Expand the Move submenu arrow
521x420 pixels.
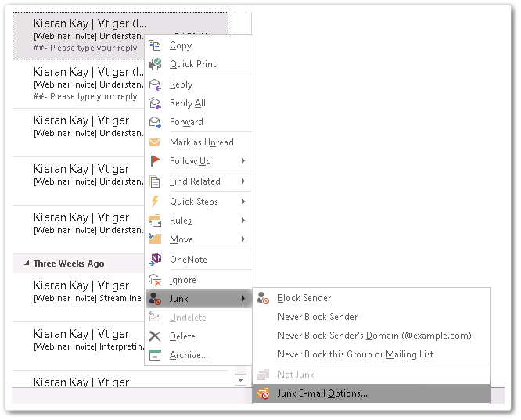click(243, 239)
